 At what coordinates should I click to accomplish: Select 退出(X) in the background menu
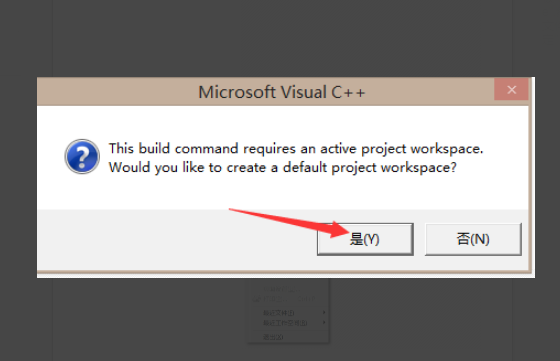[273, 337]
